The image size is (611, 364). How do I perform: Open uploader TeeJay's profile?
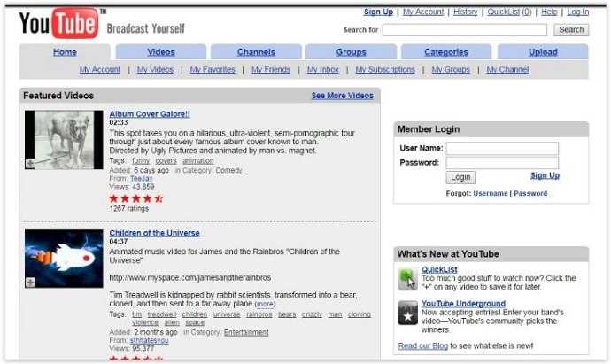[x=141, y=179]
